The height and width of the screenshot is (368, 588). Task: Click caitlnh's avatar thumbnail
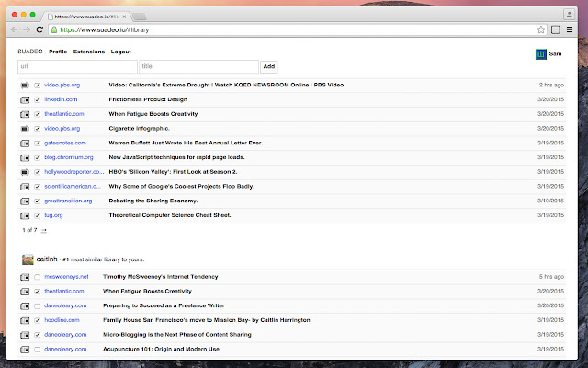(x=28, y=259)
